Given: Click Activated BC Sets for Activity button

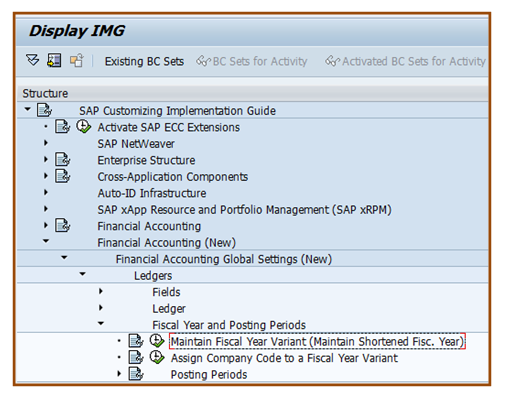Looking at the screenshot, I should click(x=405, y=61).
